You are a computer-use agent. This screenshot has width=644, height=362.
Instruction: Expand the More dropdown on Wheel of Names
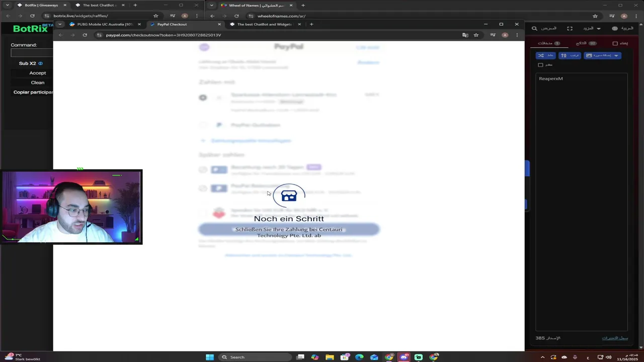(592, 29)
